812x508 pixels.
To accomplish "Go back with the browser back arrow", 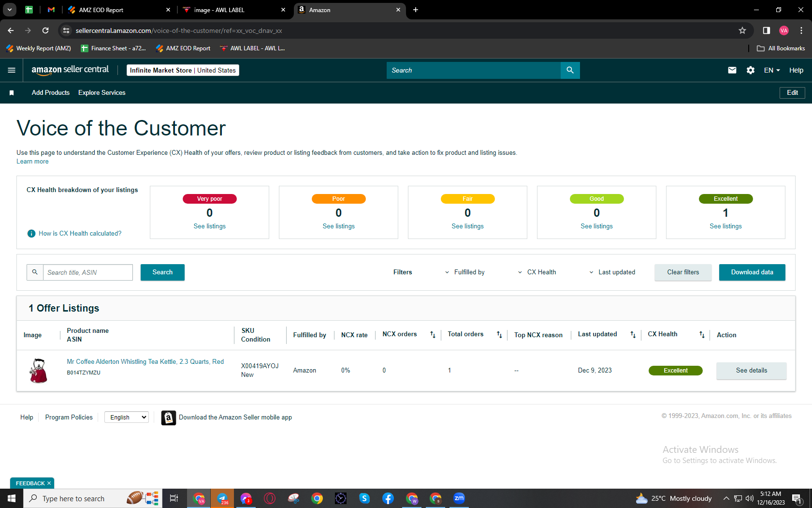I will point(11,30).
